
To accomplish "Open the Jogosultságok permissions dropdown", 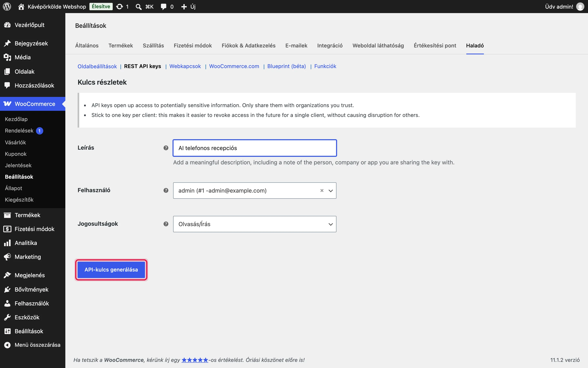I will [x=255, y=224].
